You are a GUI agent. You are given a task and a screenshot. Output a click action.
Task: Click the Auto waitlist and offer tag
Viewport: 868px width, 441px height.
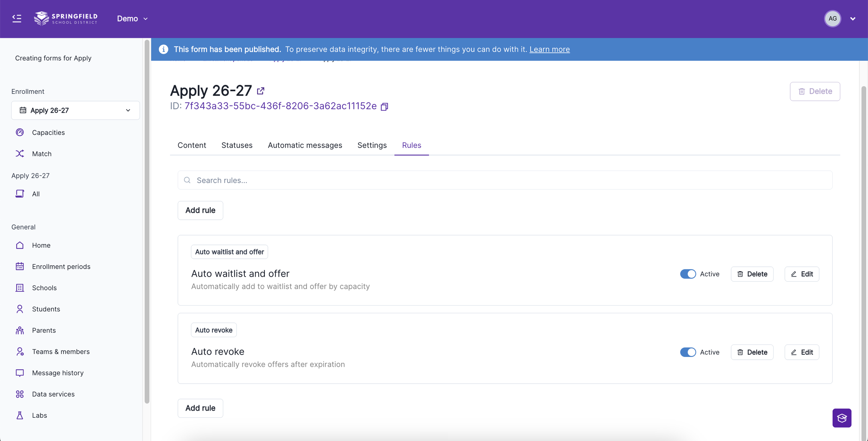(x=229, y=252)
